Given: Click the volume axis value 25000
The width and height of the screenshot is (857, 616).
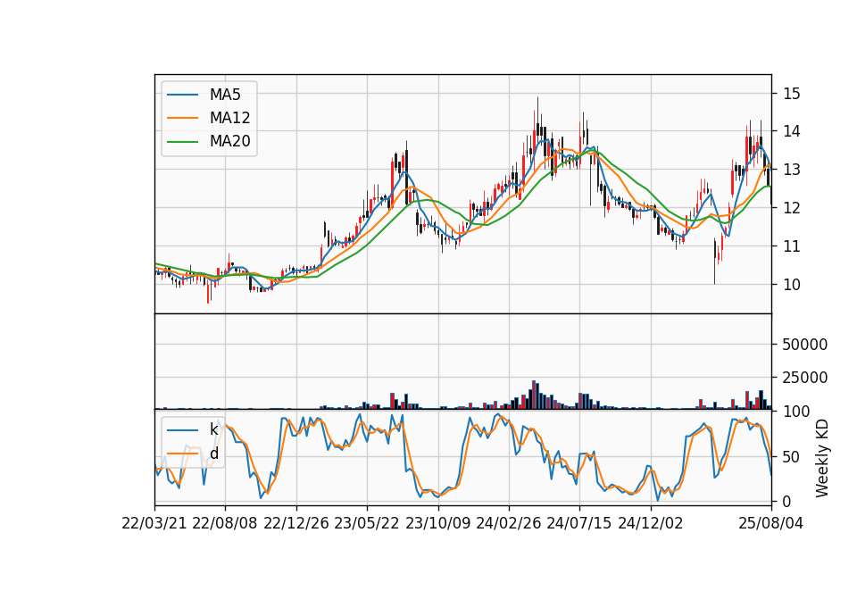Looking at the screenshot, I should click(x=805, y=377).
